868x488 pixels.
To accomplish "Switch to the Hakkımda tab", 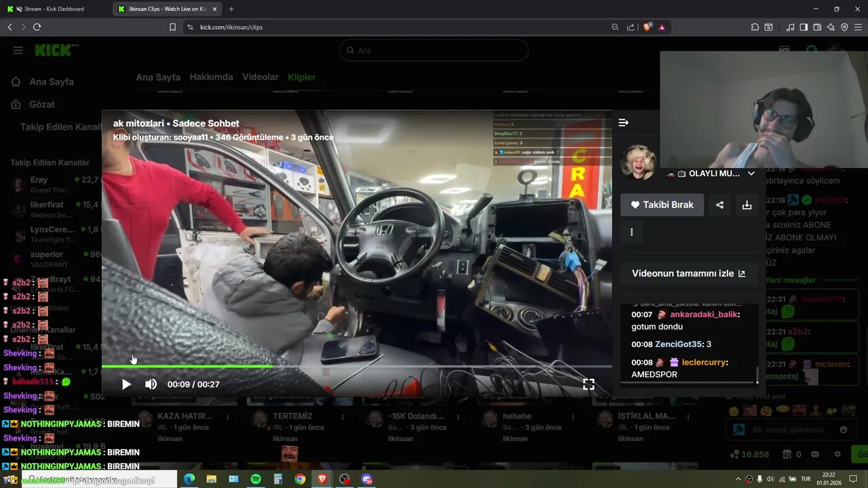I will (x=211, y=77).
